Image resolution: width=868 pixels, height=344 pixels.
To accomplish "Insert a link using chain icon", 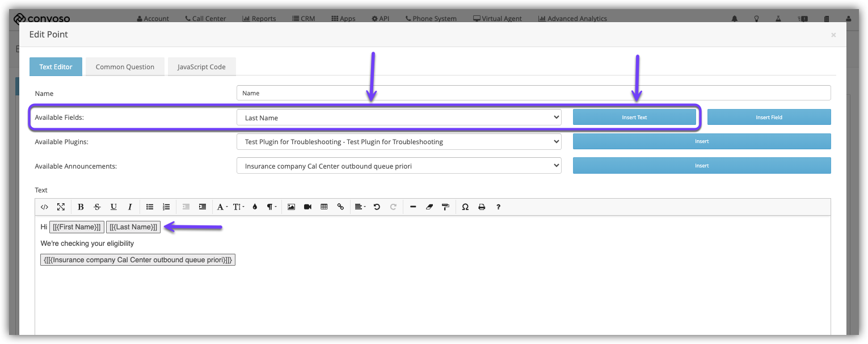I will click(340, 207).
